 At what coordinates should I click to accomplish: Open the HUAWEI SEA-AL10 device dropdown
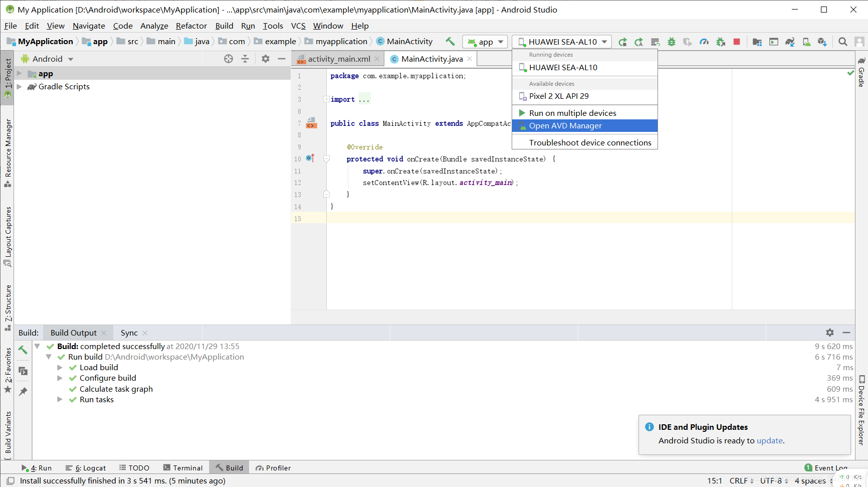click(x=562, y=42)
